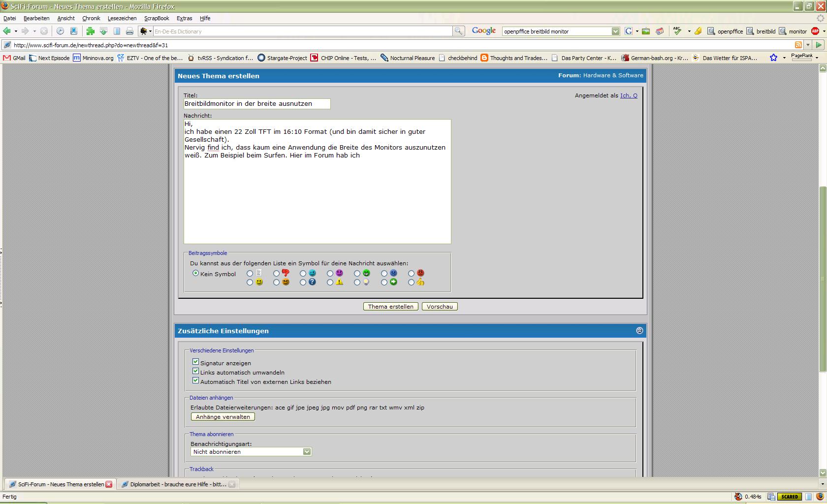Click the green Go arrow in address bar
This screenshot has width=827, height=504.
(x=819, y=45)
